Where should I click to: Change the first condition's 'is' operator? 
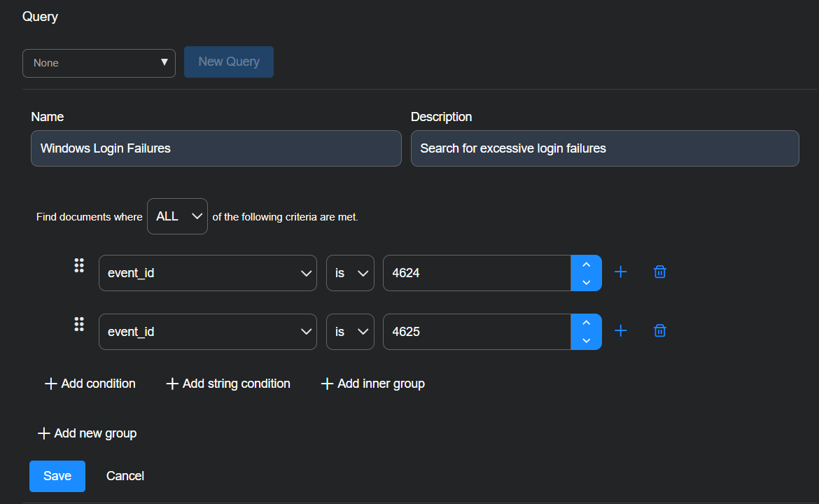pyautogui.click(x=350, y=273)
